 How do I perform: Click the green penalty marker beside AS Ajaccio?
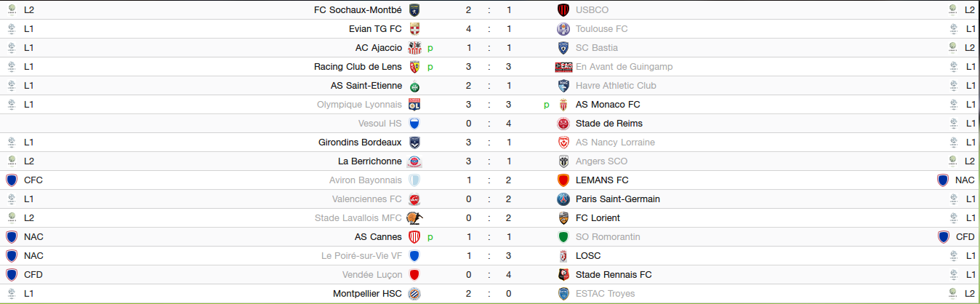coord(430,48)
